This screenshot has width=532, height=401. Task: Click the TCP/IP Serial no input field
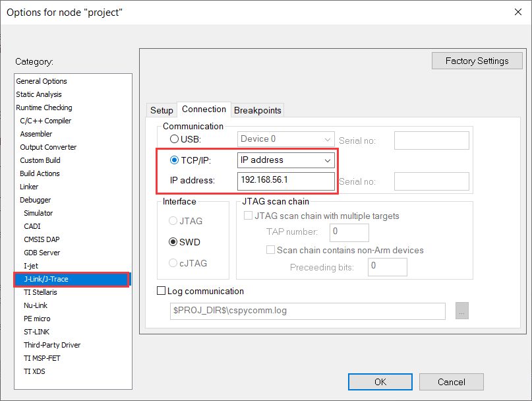click(x=432, y=181)
